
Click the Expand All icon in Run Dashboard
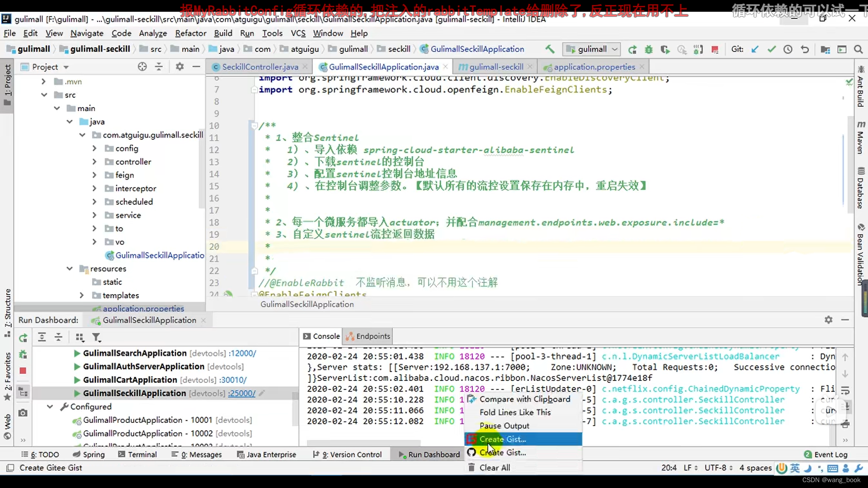click(42, 337)
